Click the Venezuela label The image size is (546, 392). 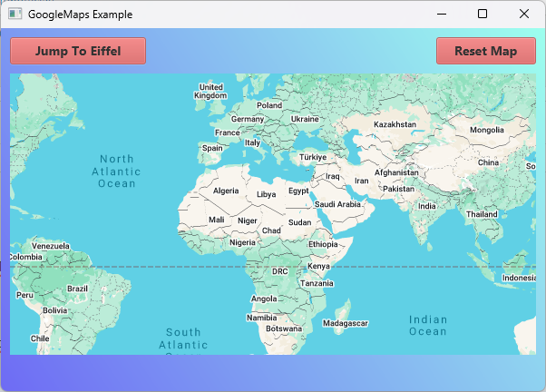51,246
